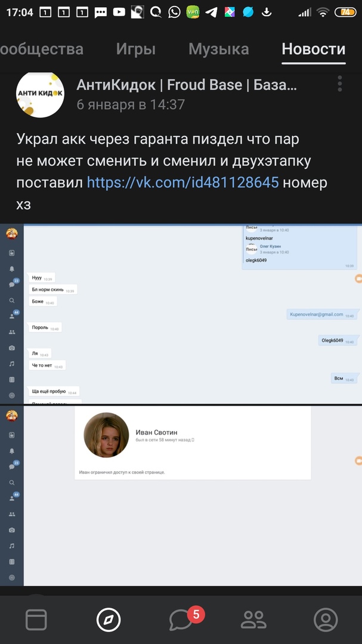Image resolution: width=362 pixels, height=644 pixels.
Task: Open the АнтиКидок Froud Base community title
Action: pos(187,85)
